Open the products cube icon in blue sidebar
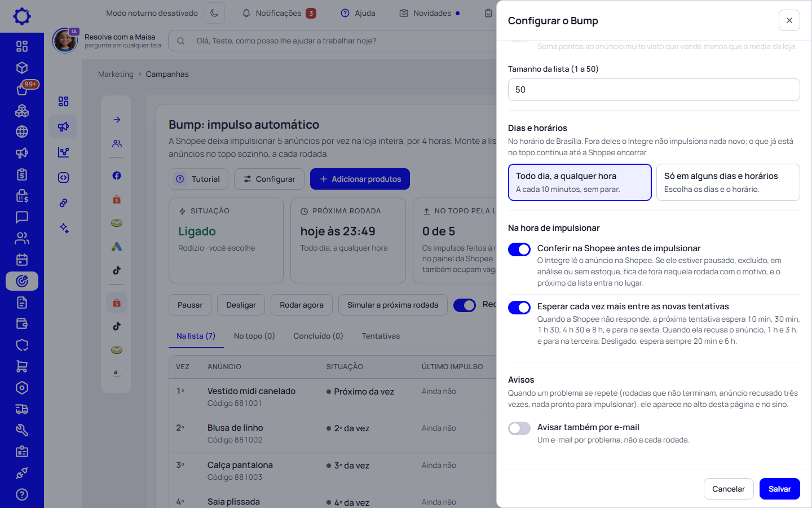 pyautogui.click(x=22, y=68)
